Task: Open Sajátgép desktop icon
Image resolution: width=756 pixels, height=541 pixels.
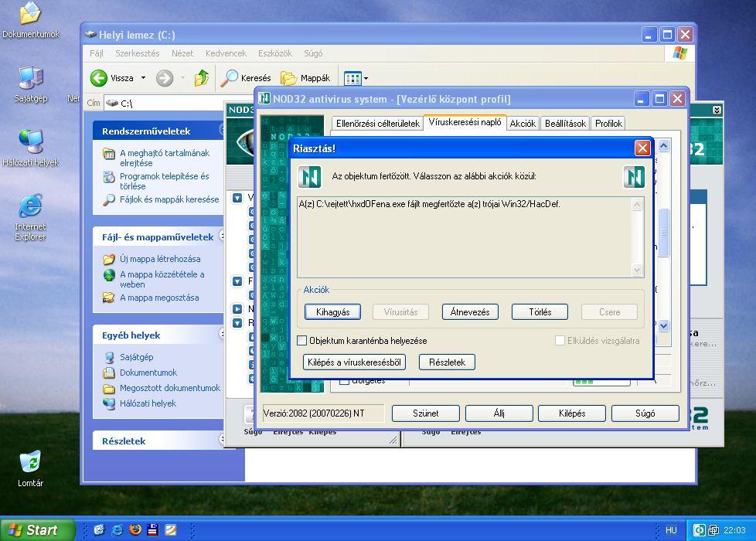Action: 31,84
